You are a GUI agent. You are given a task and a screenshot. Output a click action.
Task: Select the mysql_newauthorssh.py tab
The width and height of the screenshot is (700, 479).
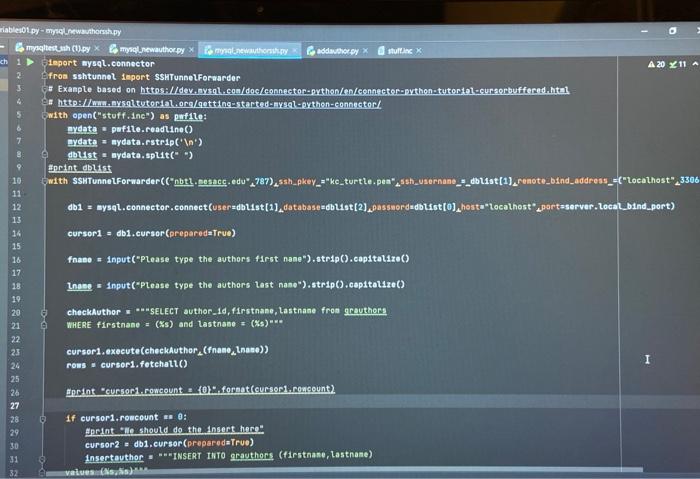click(x=251, y=50)
